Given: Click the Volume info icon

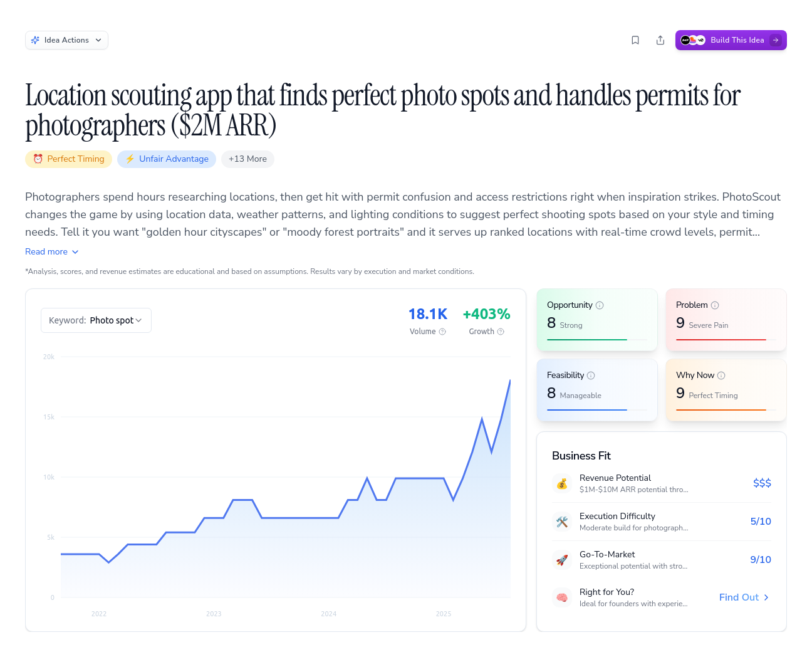Looking at the screenshot, I should (x=443, y=332).
